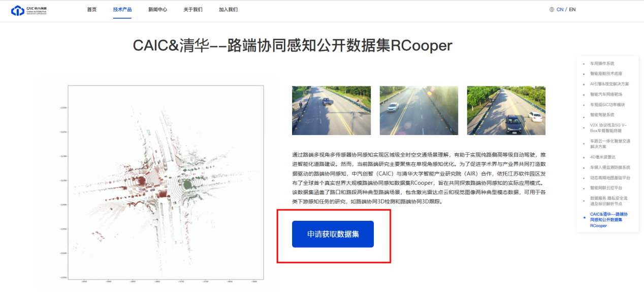Select 车路云一体化智慧交通解决方案 link
Screen dimensions: 644x305
click(610, 144)
